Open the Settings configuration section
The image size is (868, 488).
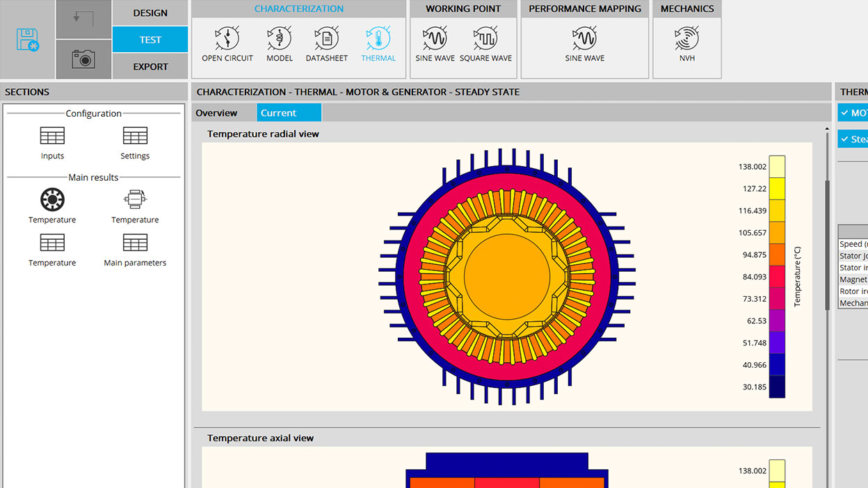[135, 143]
